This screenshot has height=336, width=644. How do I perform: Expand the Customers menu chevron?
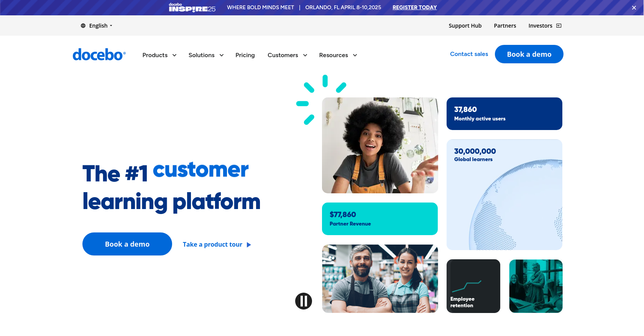point(305,55)
